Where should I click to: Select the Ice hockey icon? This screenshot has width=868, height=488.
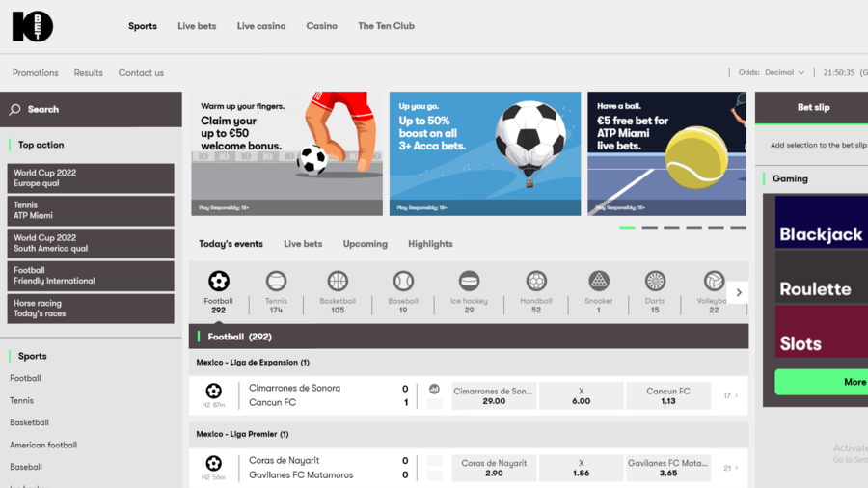point(469,282)
